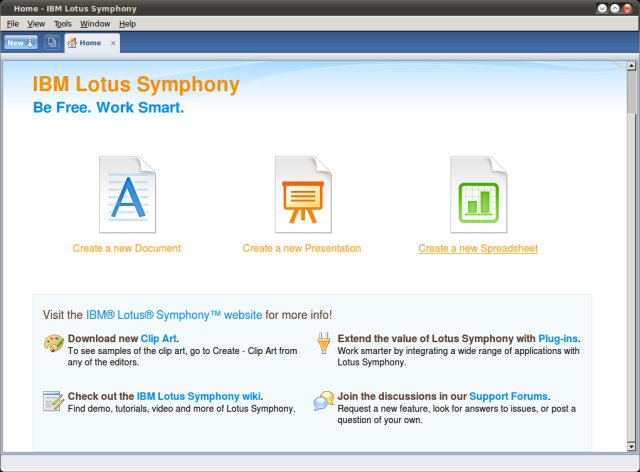Viewport: 640px width, 472px height.
Task: Click the plug icon beside Plug-ins
Action: click(x=324, y=343)
